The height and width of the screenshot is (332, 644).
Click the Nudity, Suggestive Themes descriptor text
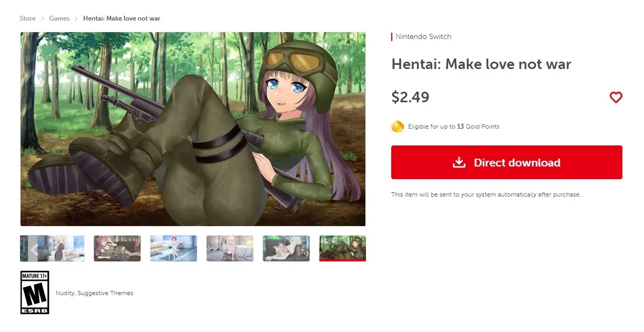coord(94,293)
